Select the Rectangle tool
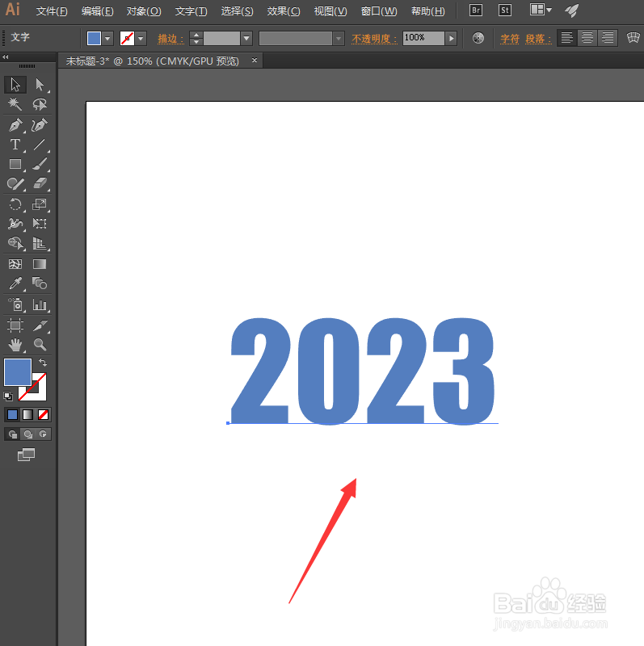Screen dimensions: 644x646 [x=15, y=164]
